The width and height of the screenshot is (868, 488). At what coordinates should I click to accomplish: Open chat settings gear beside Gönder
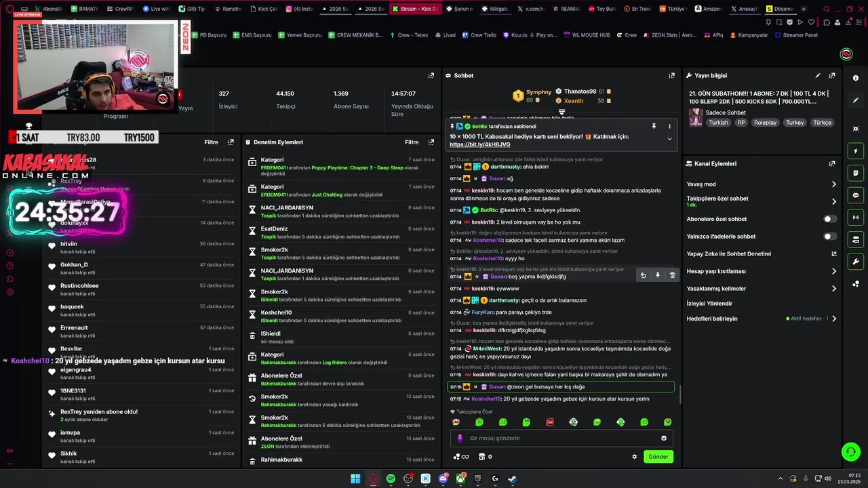[x=635, y=457]
